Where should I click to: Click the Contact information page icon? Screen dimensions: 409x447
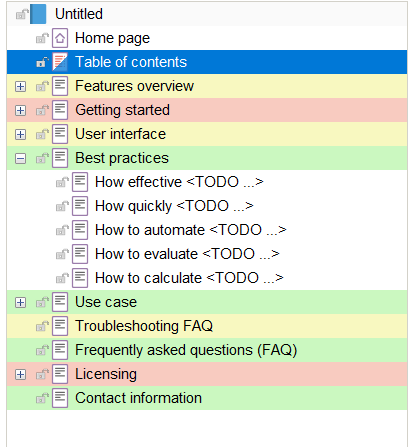pyautogui.click(x=60, y=398)
